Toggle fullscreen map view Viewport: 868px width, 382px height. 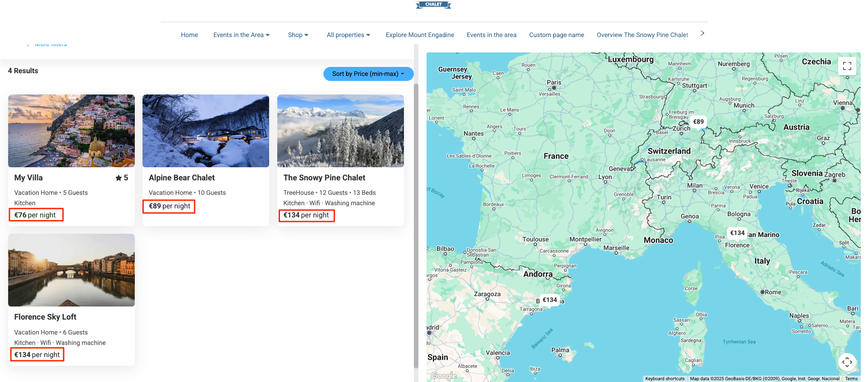(x=847, y=66)
